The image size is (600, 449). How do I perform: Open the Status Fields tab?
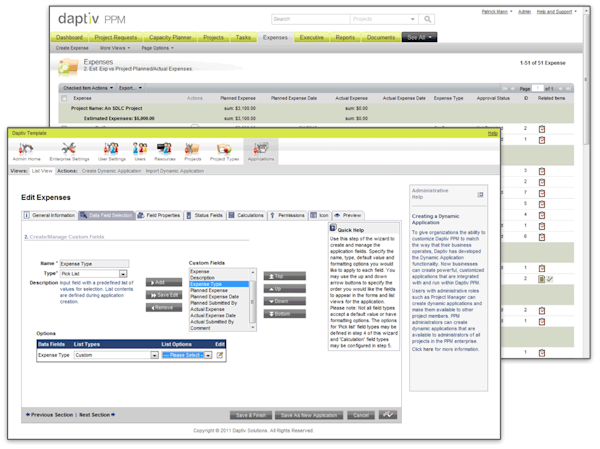point(205,216)
